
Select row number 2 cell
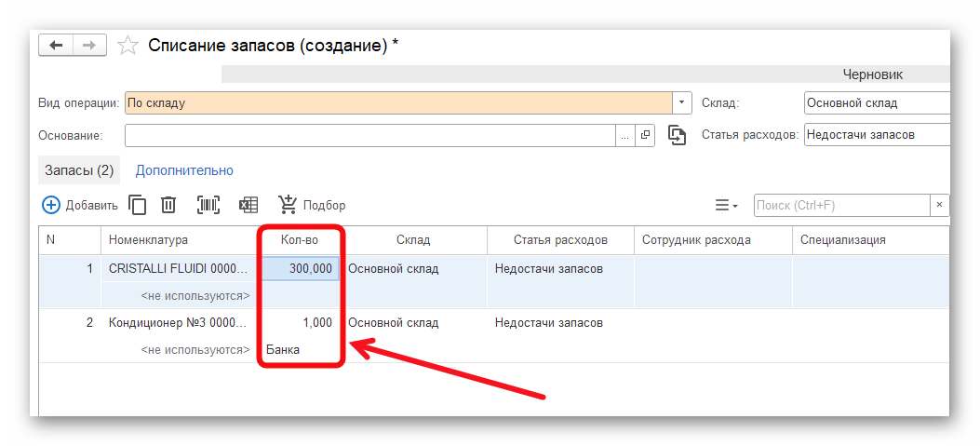[70, 323]
